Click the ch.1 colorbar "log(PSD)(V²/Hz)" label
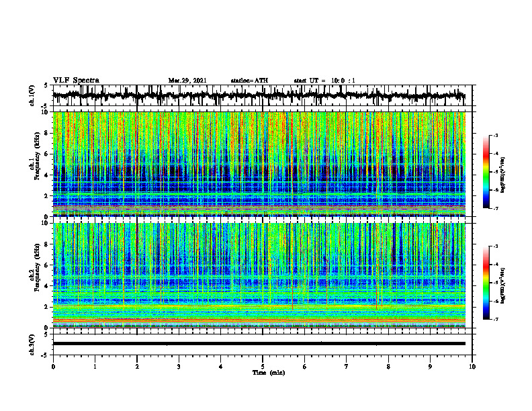532x411 pixels. pyautogui.click(x=503, y=175)
